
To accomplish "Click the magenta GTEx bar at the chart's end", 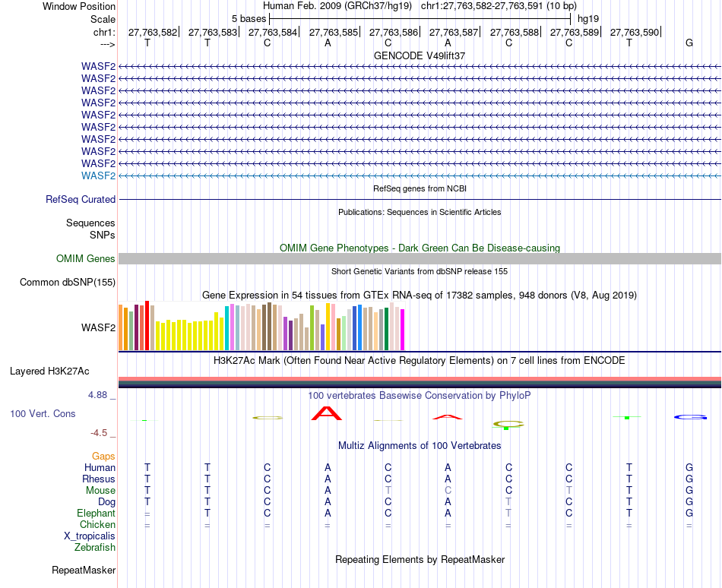I will point(403,330).
